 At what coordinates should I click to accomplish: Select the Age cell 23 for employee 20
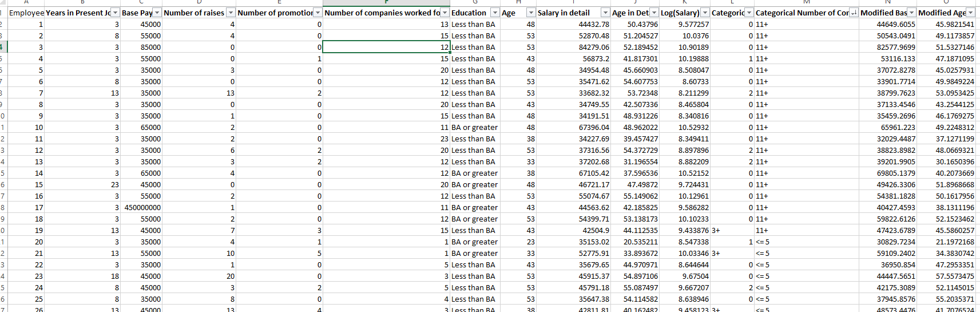(518, 242)
